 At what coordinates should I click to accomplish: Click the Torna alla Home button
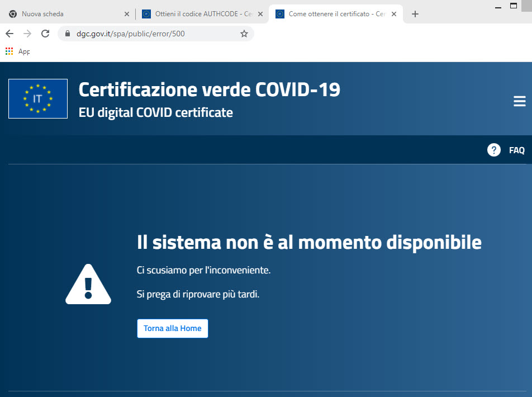(x=172, y=328)
